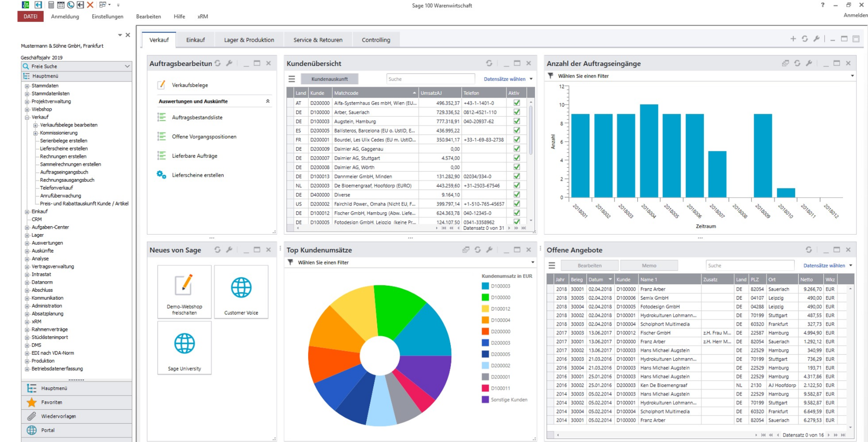Viewport: 868px width, 442px height.
Task: Open settings wrench on Auftragseingänge widget
Action: click(x=809, y=63)
